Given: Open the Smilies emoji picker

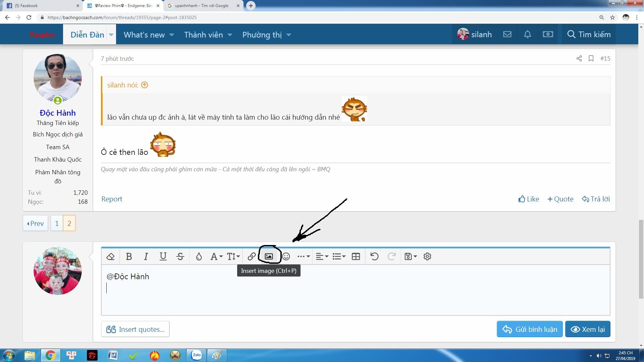Looking at the screenshot, I should point(286,256).
